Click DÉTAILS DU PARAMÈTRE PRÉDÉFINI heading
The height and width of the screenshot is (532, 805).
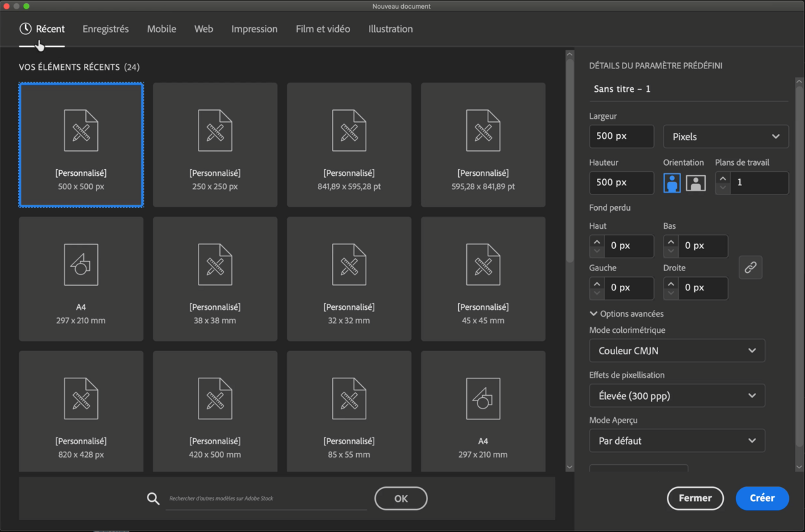click(x=655, y=66)
